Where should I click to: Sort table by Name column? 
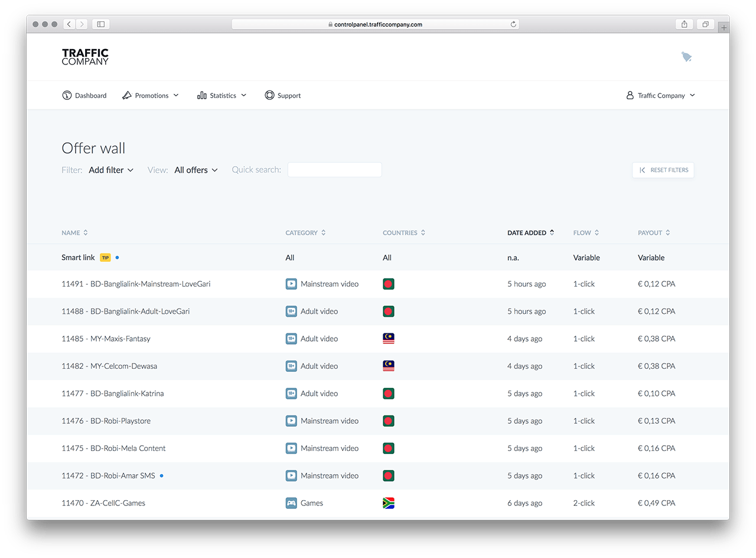(74, 233)
